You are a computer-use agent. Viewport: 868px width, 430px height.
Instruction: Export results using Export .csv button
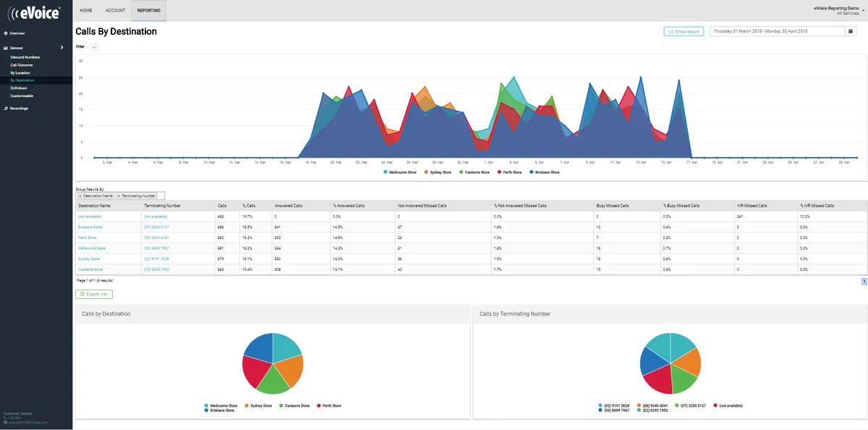click(x=94, y=295)
